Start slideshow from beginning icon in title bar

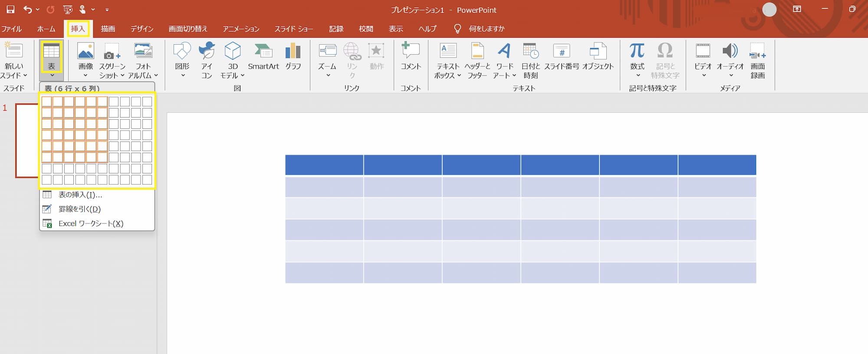(68, 10)
